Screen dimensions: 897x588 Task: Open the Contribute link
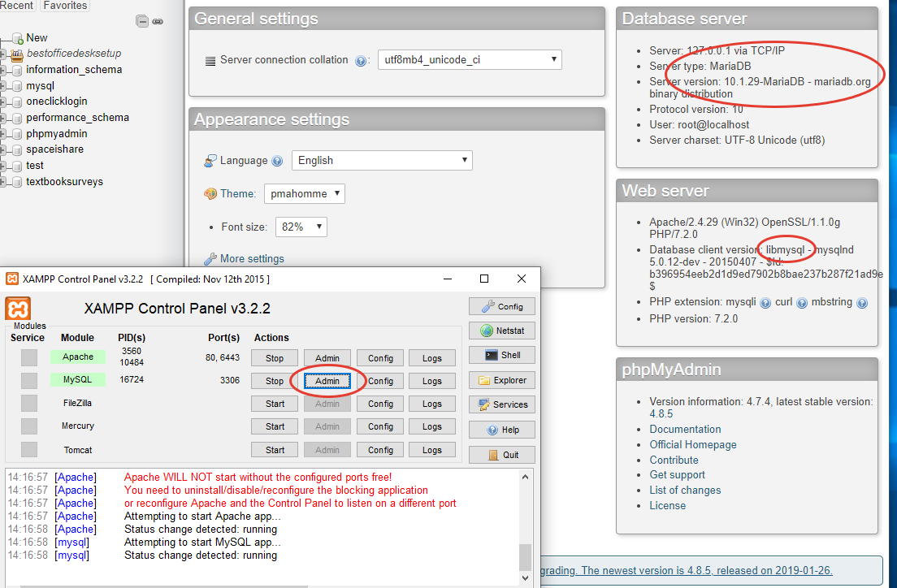(x=674, y=460)
